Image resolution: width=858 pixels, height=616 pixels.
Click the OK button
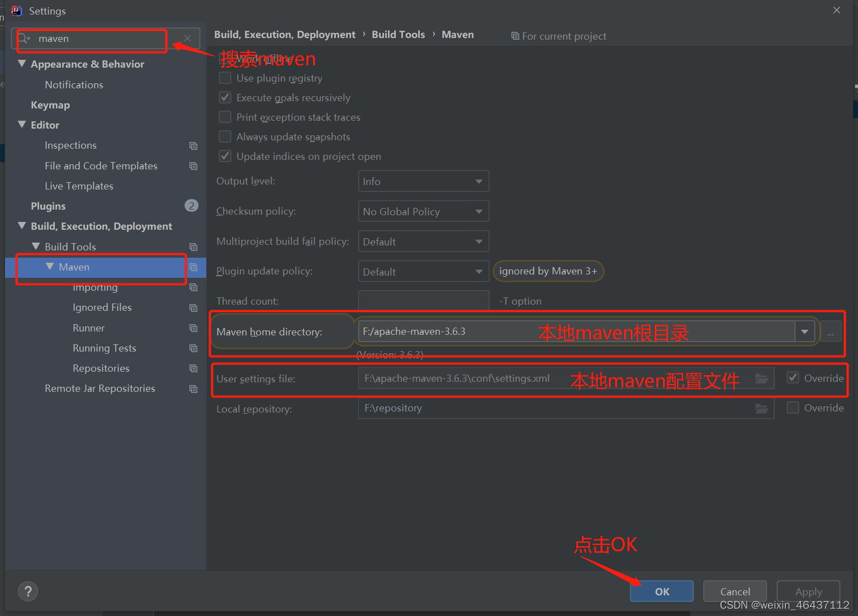point(662,591)
